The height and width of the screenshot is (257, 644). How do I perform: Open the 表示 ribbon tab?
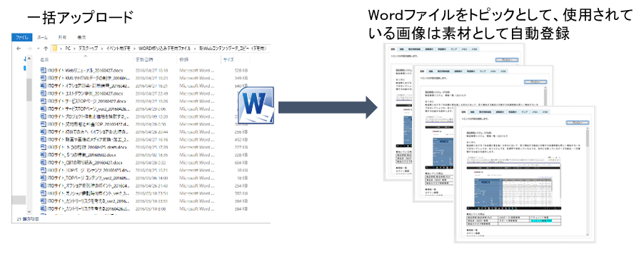pos(81,37)
